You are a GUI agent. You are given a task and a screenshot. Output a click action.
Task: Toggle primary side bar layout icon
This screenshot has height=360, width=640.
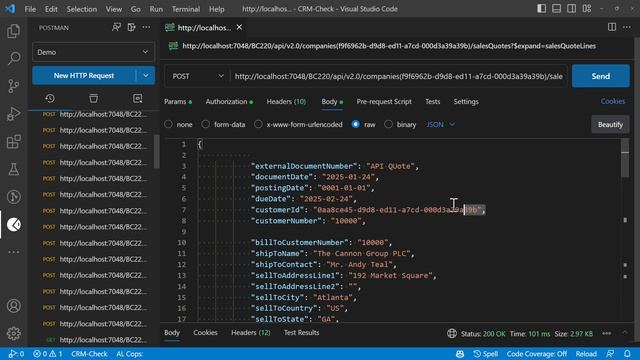tap(541, 9)
